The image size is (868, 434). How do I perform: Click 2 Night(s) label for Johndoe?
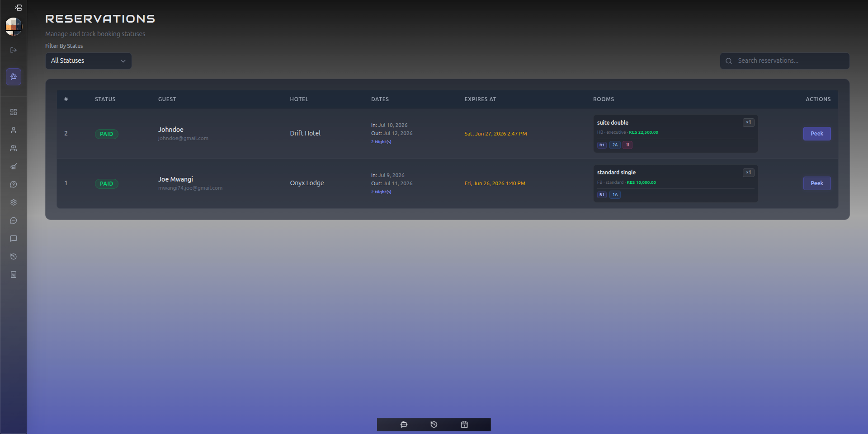click(381, 142)
